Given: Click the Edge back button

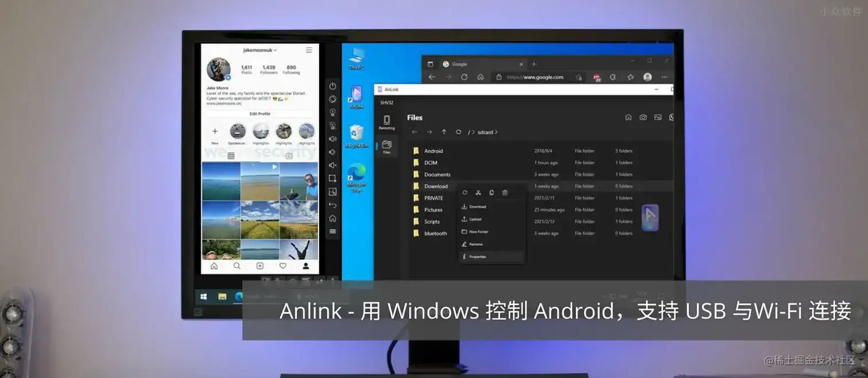Looking at the screenshot, I should point(432,77).
